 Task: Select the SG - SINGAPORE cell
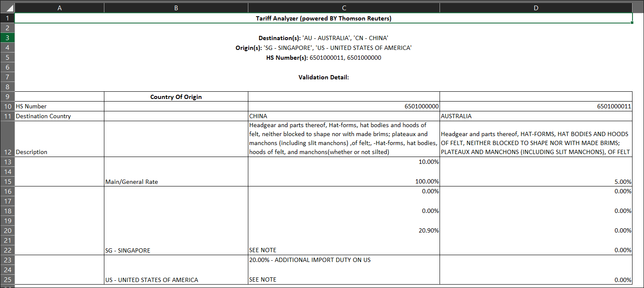(x=176, y=250)
